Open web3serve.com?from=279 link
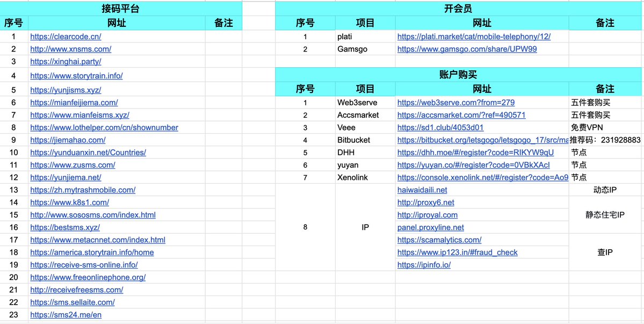 (456, 102)
